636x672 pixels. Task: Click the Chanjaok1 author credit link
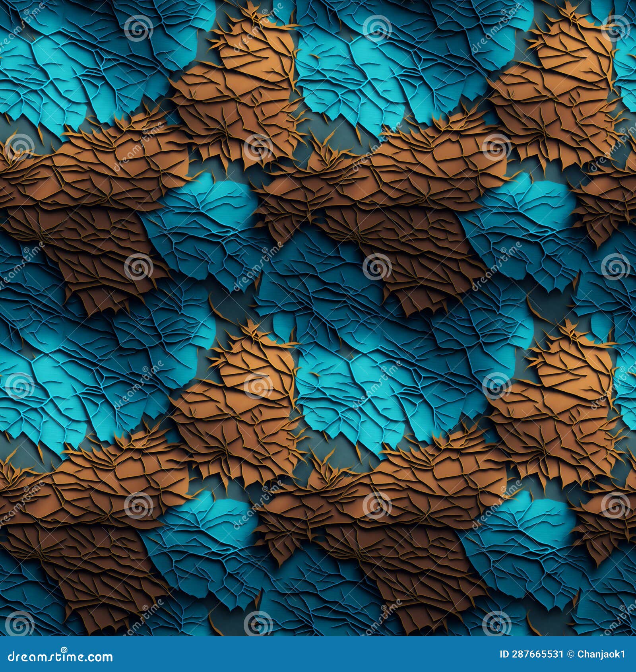600,654
